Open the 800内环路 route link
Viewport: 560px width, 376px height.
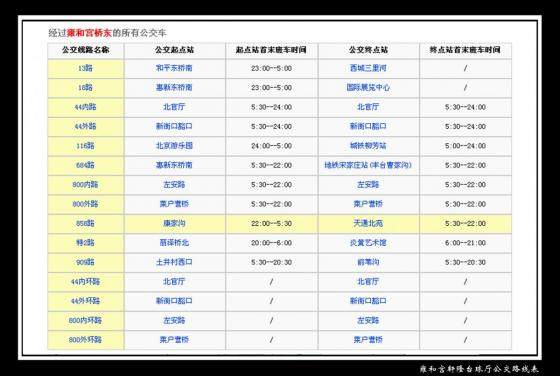(85, 320)
